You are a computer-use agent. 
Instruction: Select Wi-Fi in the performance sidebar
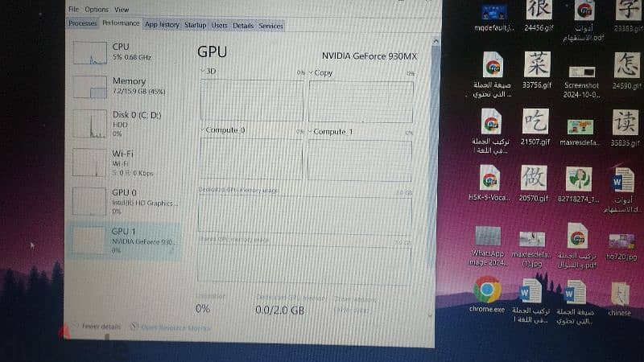(x=126, y=163)
